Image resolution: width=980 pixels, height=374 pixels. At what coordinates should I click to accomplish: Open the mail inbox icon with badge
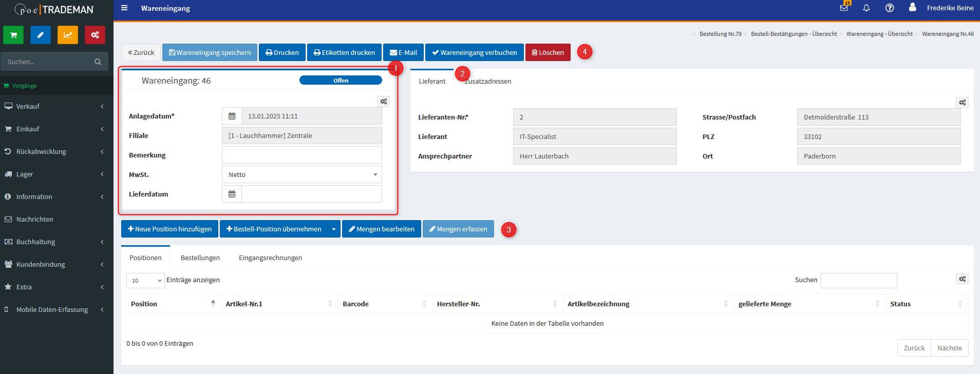click(844, 8)
